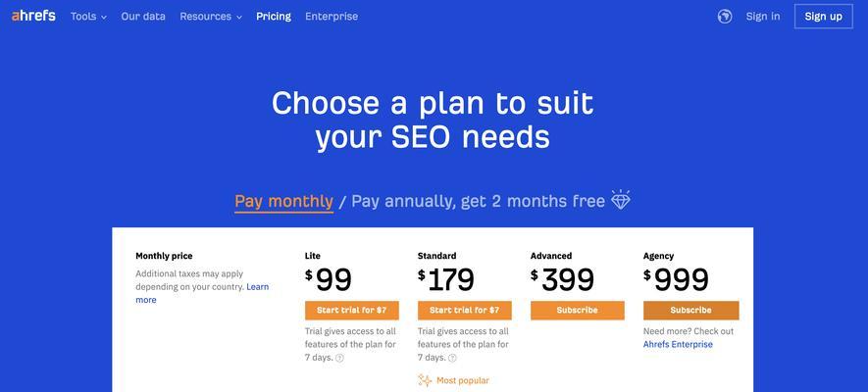This screenshot has width=868, height=392.
Task: Switch to Pay annually, get 2 months free
Action: click(478, 201)
